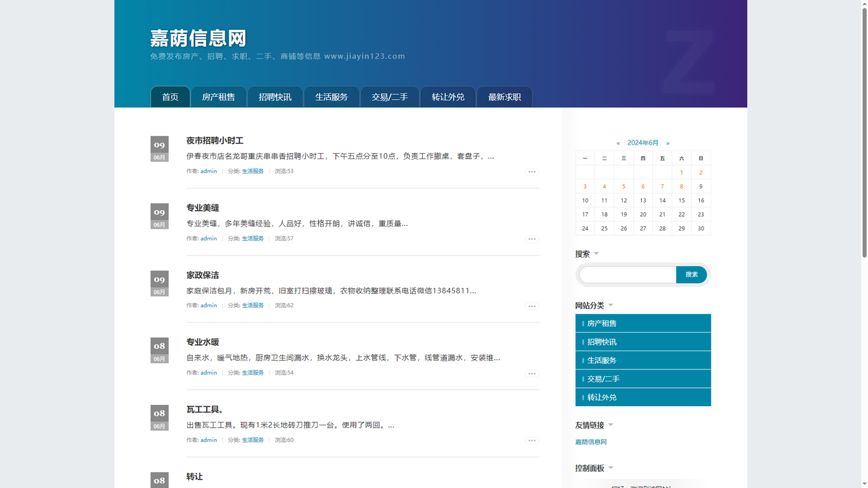
Task: Click the www.jiayin123.com subtitle text
Action: point(365,56)
